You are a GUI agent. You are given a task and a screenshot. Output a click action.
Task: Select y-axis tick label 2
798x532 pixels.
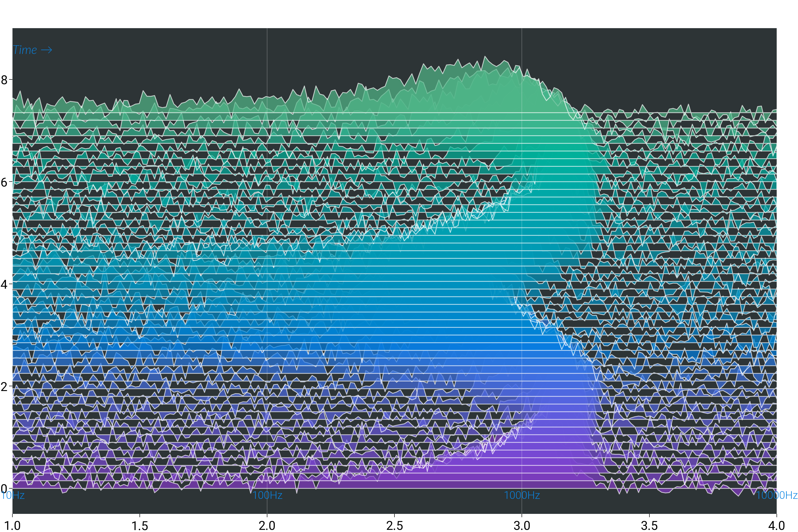point(4,386)
